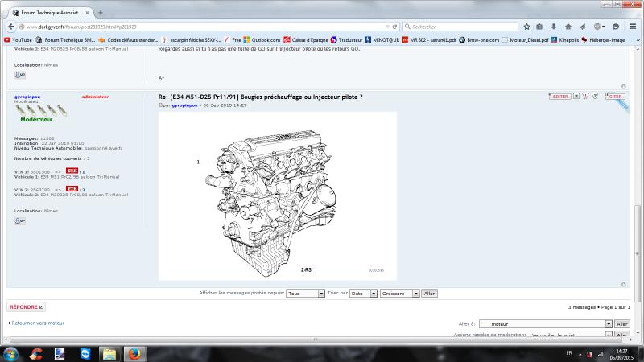Click the EDITER button on the post
The height and width of the screenshot is (362, 644).
(x=559, y=96)
